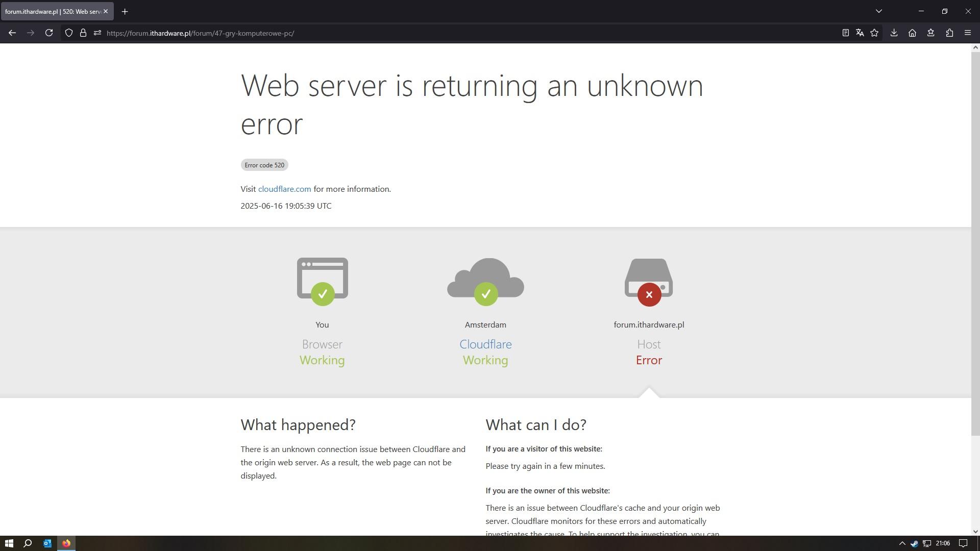This screenshot has width=980, height=551.
Task: Open a new tab with plus button
Action: pos(125,11)
